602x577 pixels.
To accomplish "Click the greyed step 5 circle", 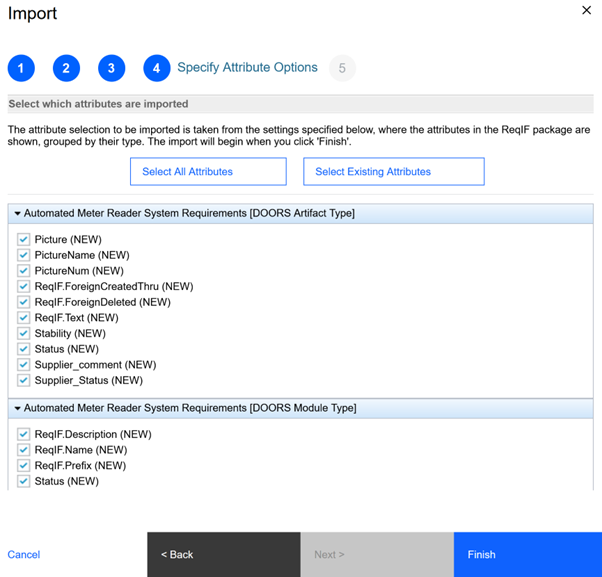I will tap(342, 68).
